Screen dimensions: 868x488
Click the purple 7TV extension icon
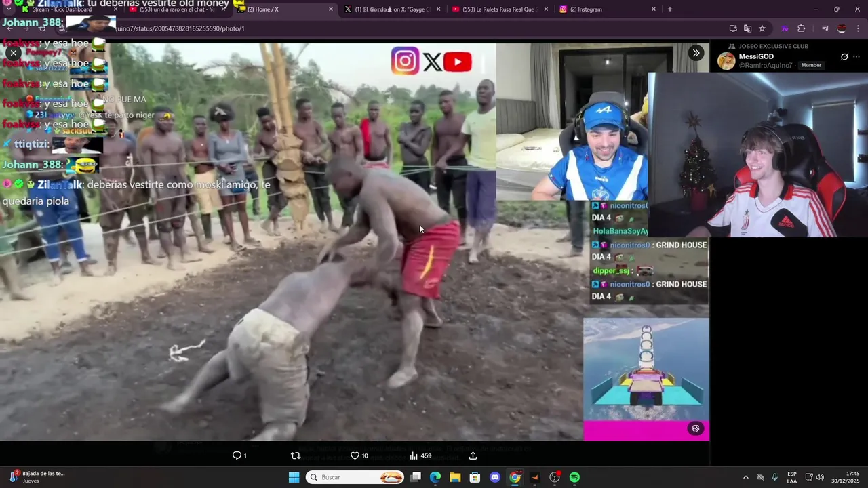coord(785,28)
